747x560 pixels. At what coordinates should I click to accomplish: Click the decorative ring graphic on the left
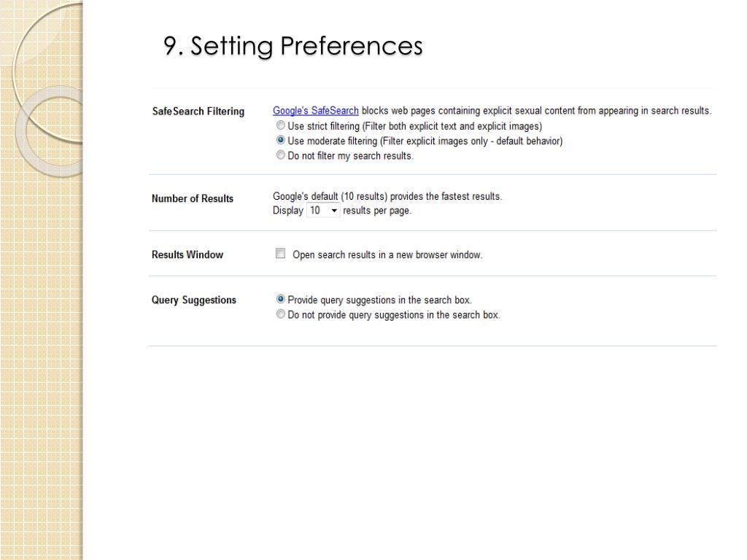coord(47,90)
